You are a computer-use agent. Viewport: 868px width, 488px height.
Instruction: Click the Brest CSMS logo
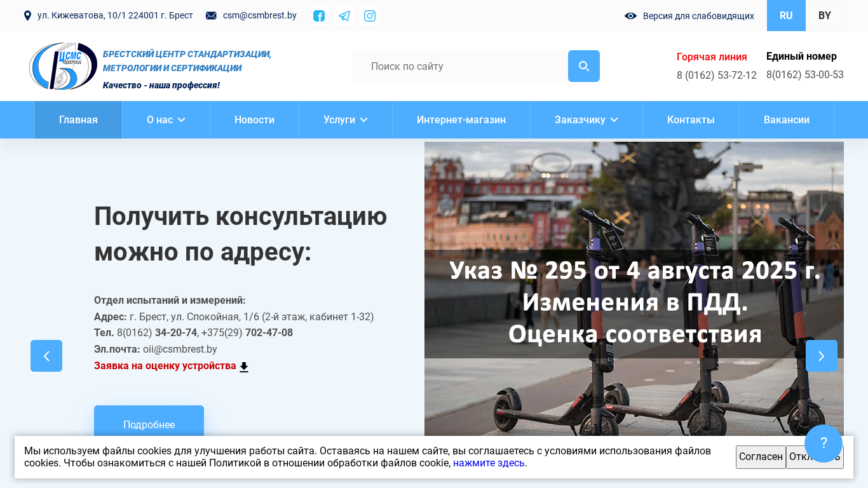point(63,66)
